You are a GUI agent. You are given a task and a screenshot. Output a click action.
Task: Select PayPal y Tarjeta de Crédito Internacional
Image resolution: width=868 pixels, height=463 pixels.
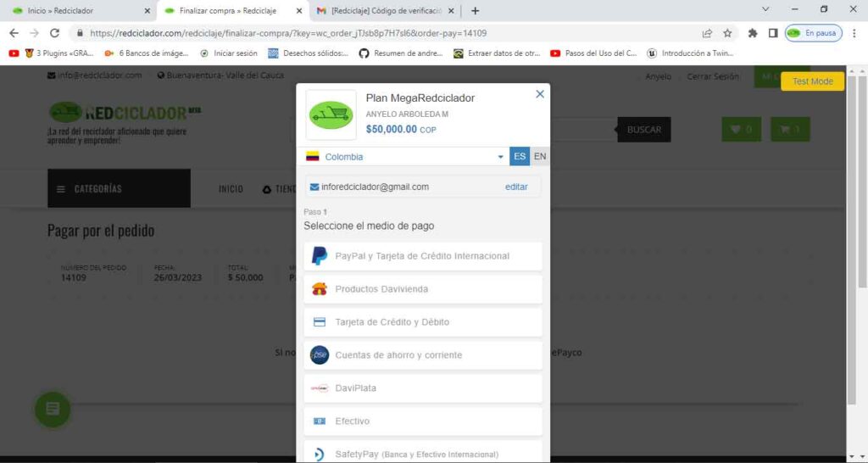422,256
